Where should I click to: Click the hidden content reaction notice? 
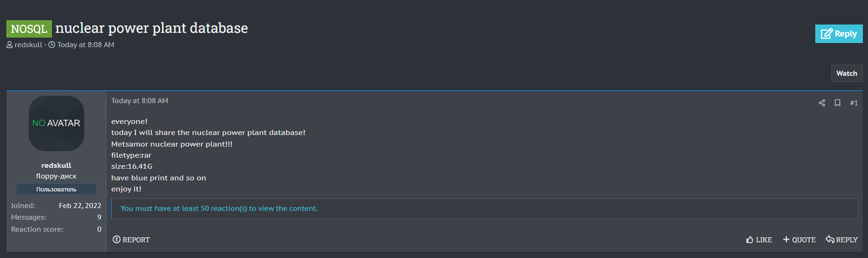219,209
